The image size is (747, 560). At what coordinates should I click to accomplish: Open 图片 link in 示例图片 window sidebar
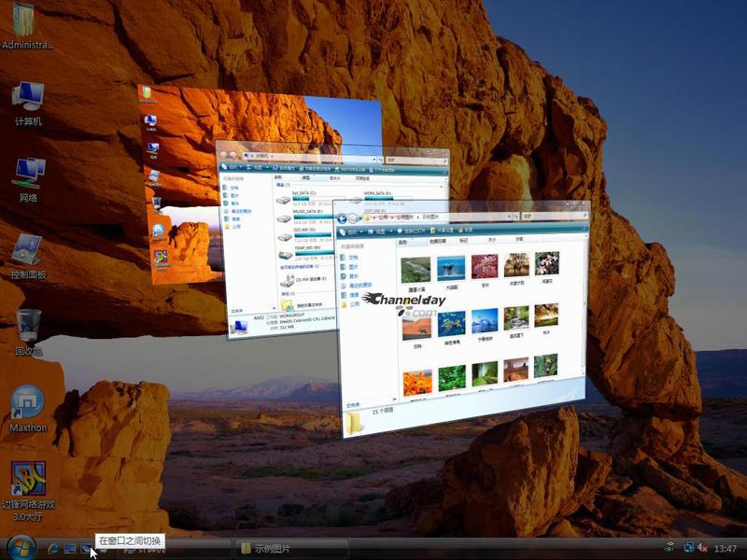click(x=349, y=267)
